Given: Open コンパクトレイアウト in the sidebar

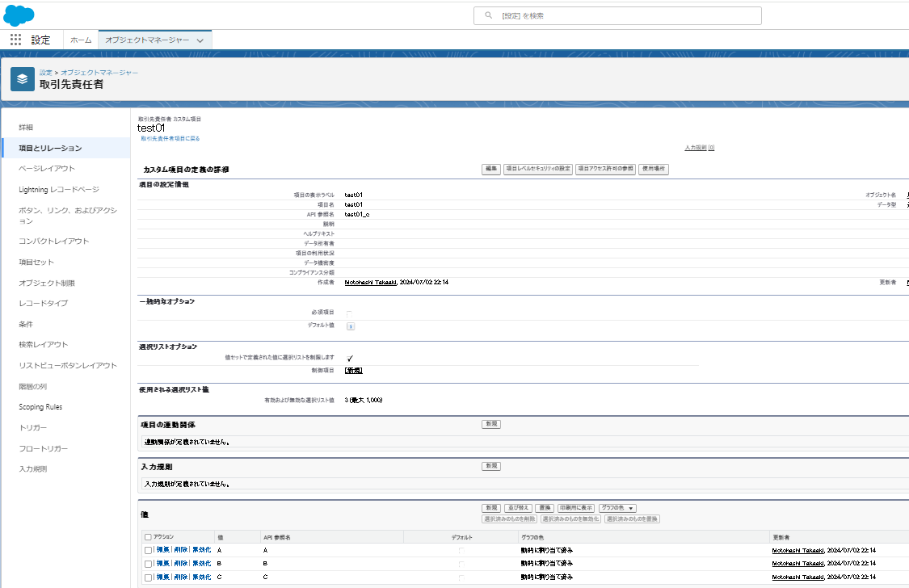Looking at the screenshot, I should pyautogui.click(x=54, y=241).
